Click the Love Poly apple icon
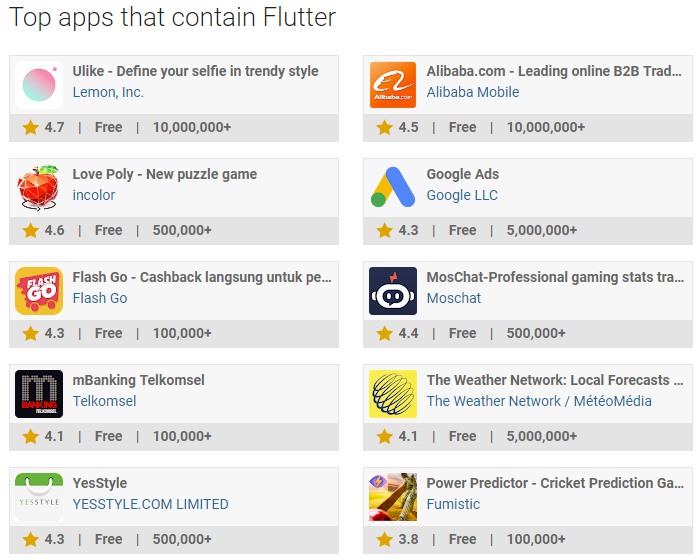The height and width of the screenshot is (560, 700). click(39, 188)
